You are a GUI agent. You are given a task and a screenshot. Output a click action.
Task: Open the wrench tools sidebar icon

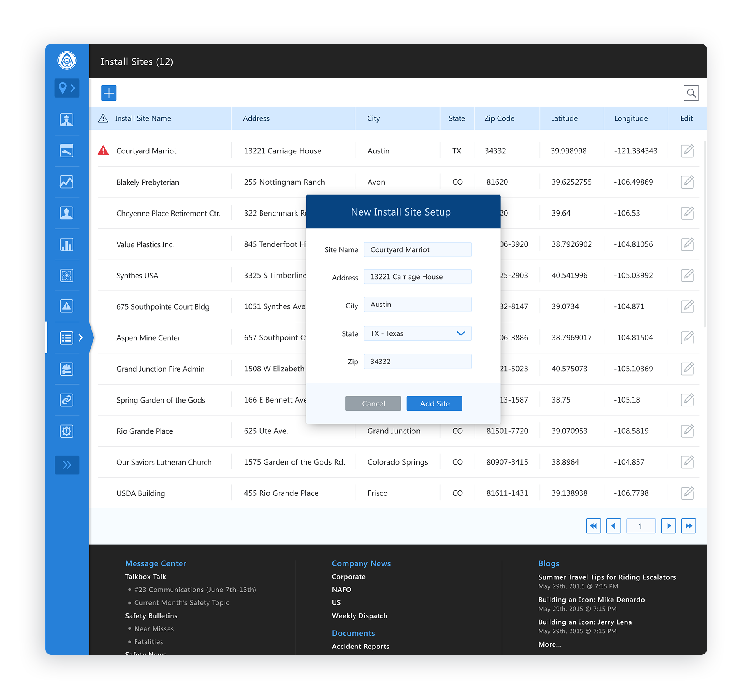click(x=67, y=151)
